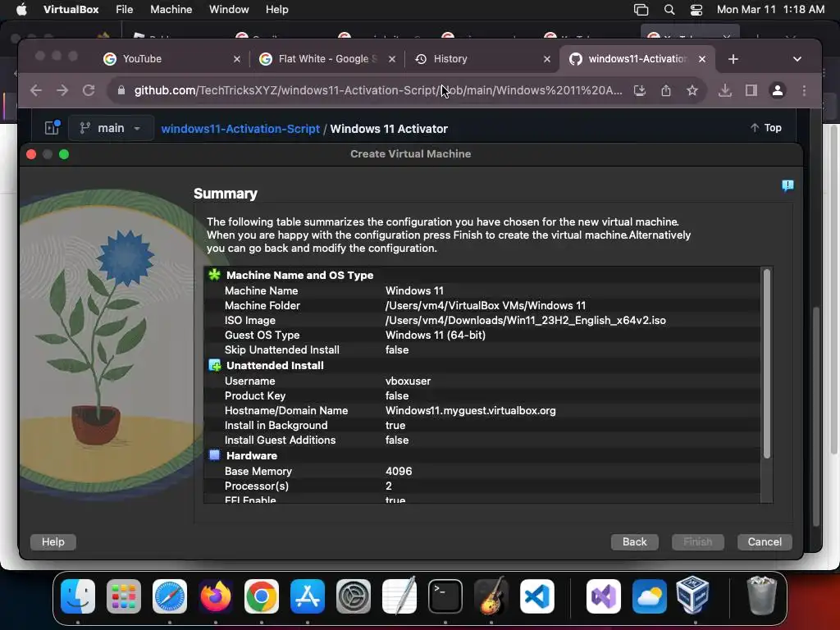Reload the GitHub page
This screenshot has height=630, width=840.
coord(89,90)
